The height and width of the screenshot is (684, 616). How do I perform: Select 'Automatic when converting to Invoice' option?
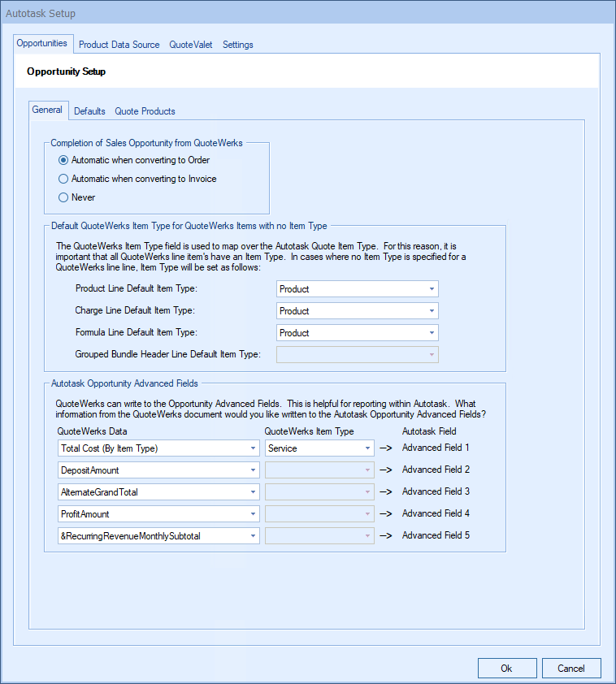coord(64,179)
